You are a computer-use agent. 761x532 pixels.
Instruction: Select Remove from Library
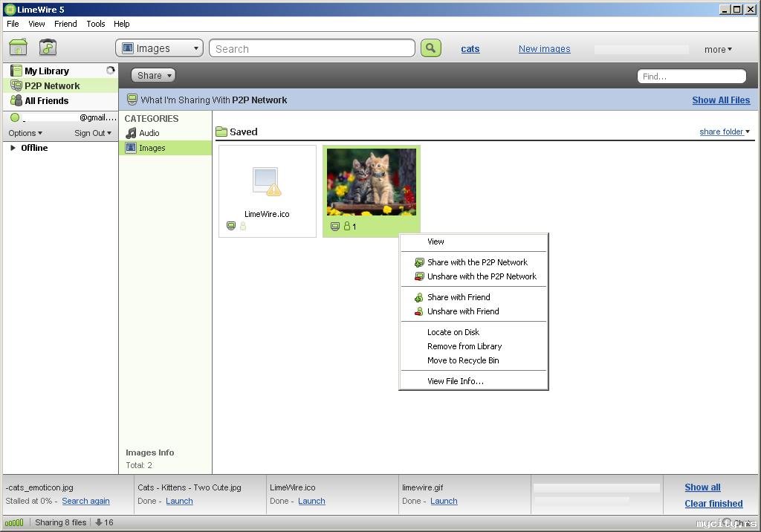(473, 346)
